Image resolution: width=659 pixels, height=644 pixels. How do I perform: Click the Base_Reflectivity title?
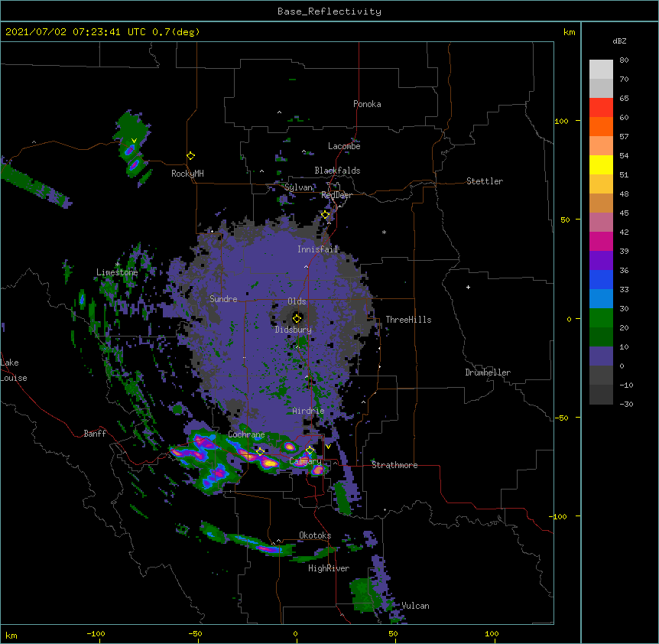point(329,11)
